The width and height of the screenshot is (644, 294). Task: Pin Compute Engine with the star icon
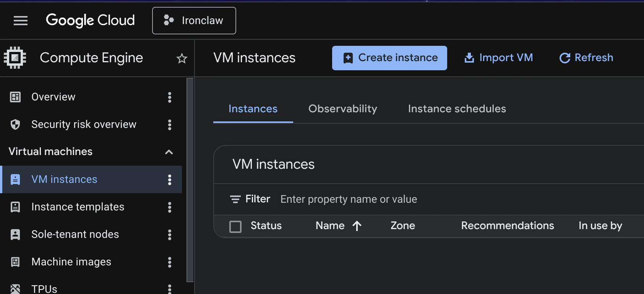click(x=182, y=58)
